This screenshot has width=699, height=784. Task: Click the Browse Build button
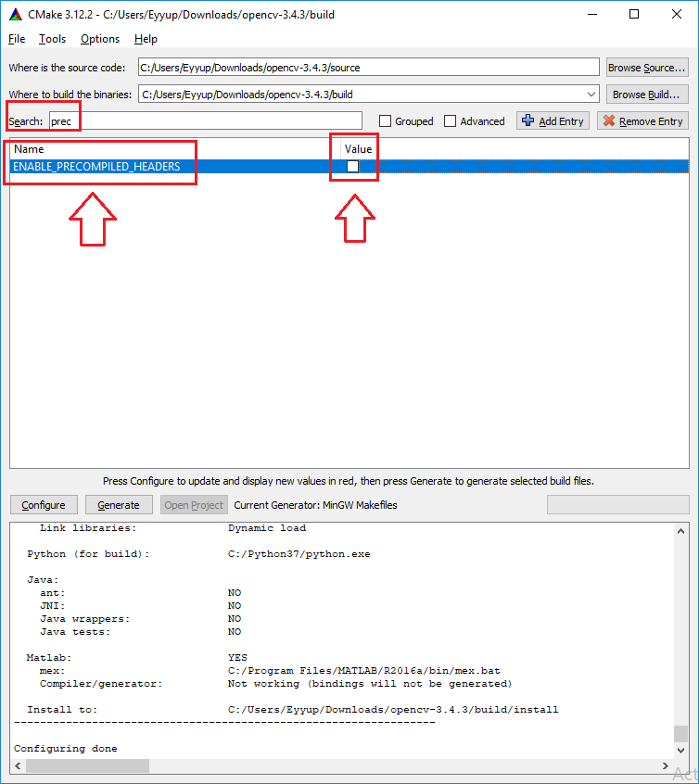point(647,95)
